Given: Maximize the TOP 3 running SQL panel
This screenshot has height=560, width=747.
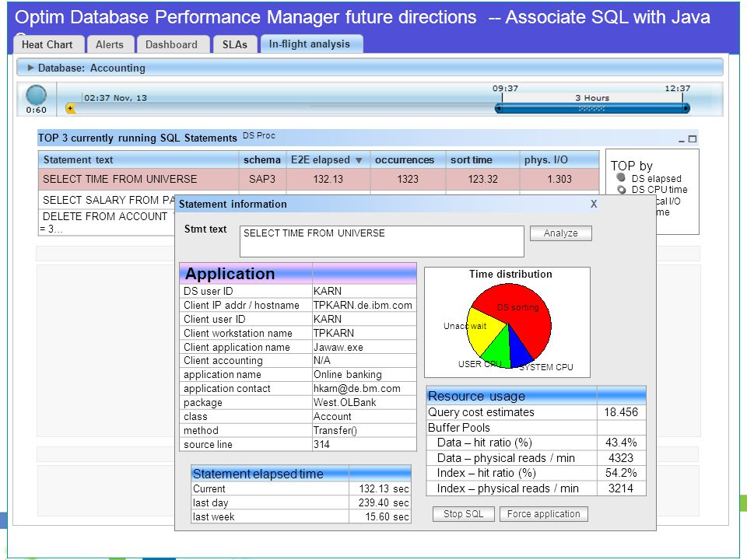Looking at the screenshot, I should [x=693, y=139].
